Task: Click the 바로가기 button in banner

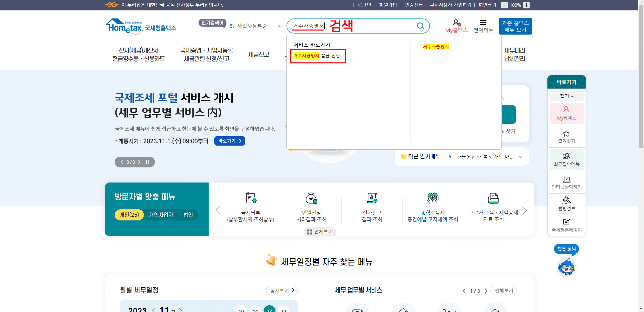Action: tap(230, 141)
